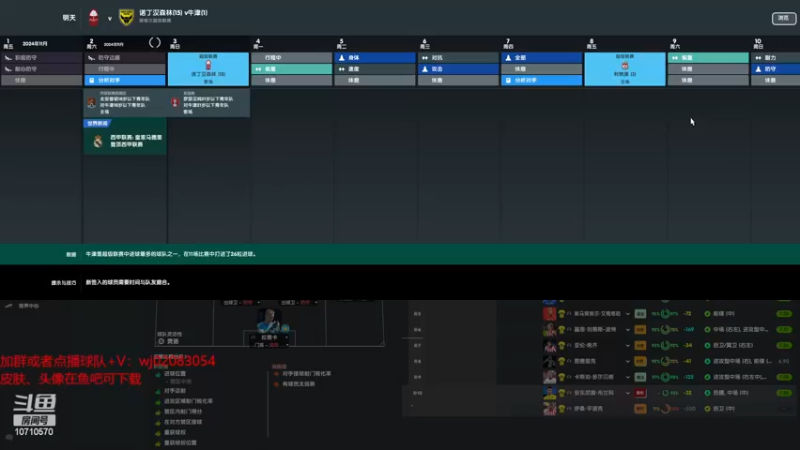Image resolution: width=800 pixels, height=450 pixels.
Task: Click the Nottingham Forest badge beside 明天
Action: pos(93,18)
